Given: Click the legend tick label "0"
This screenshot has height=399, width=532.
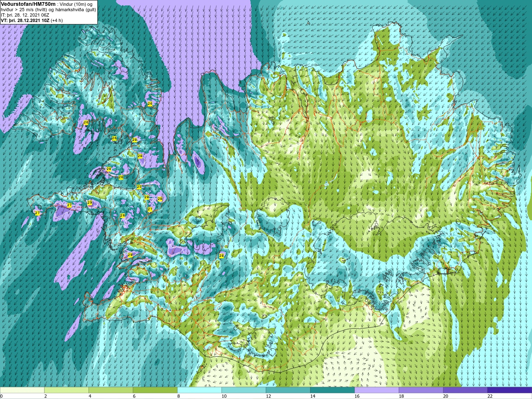Looking at the screenshot, I should tap(1, 397).
